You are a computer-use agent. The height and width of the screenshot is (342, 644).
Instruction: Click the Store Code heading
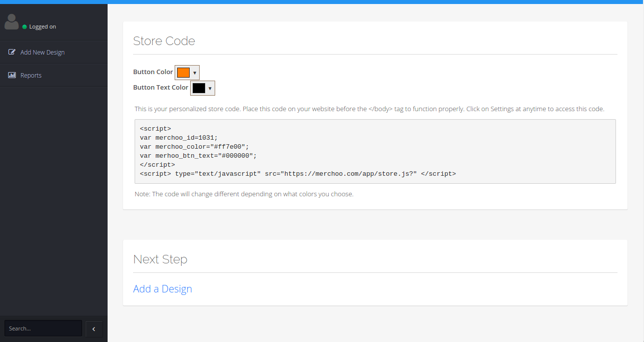[164, 41]
